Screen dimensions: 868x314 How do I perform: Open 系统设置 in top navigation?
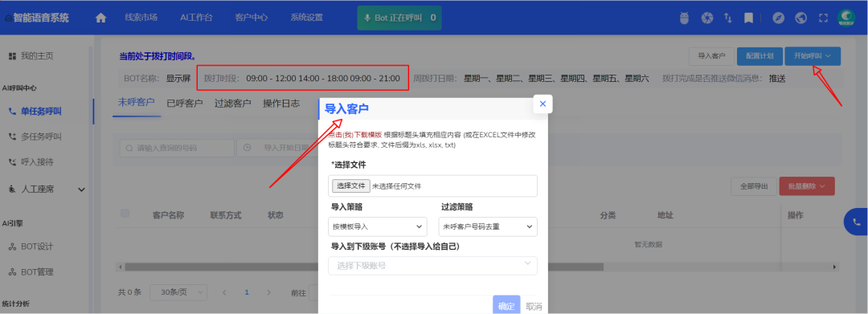click(307, 18)
